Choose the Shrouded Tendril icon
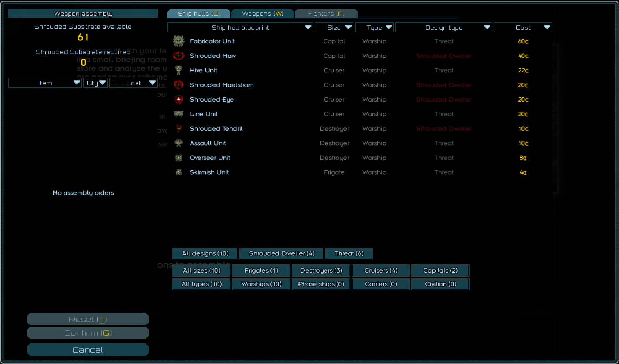Screen dimensions: 619x364 [179, 128]
